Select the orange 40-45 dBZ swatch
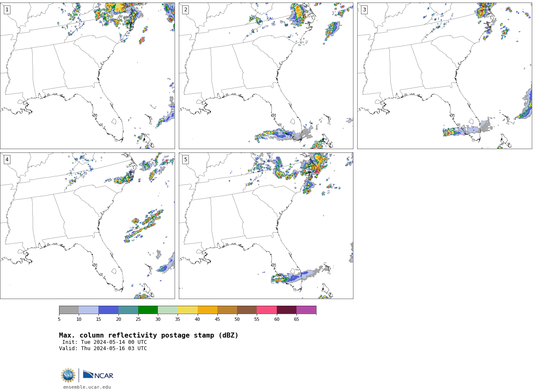Viewport: 536px width, 392px height. 207,310
